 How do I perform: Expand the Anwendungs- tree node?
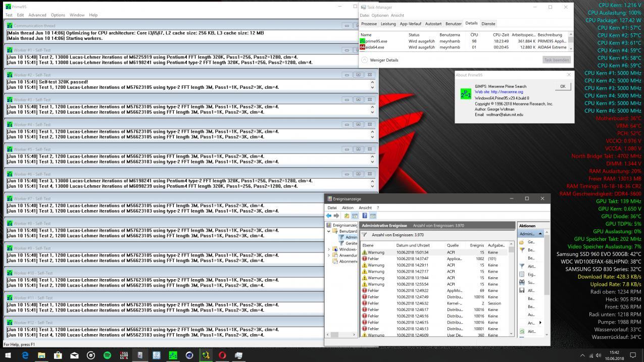tap(329, 255)
